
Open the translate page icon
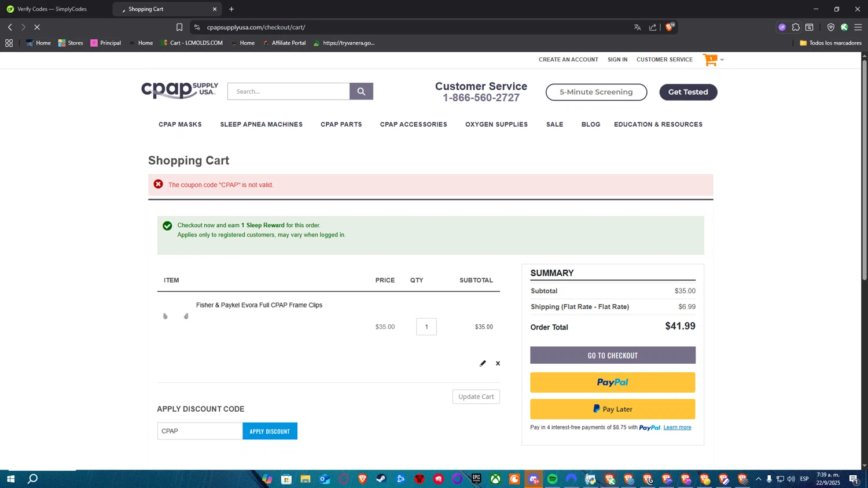tap(637, 27)
